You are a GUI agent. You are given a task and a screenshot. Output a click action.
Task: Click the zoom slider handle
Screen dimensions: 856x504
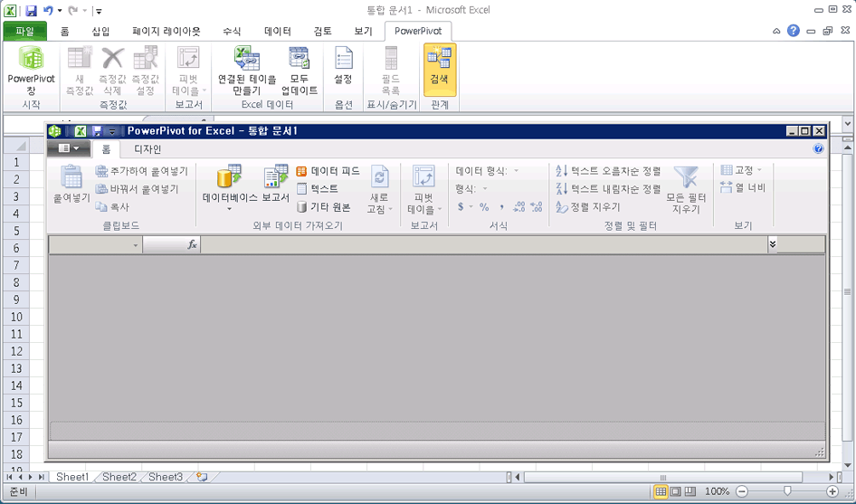pyautogui.click(x=786, y=491)
